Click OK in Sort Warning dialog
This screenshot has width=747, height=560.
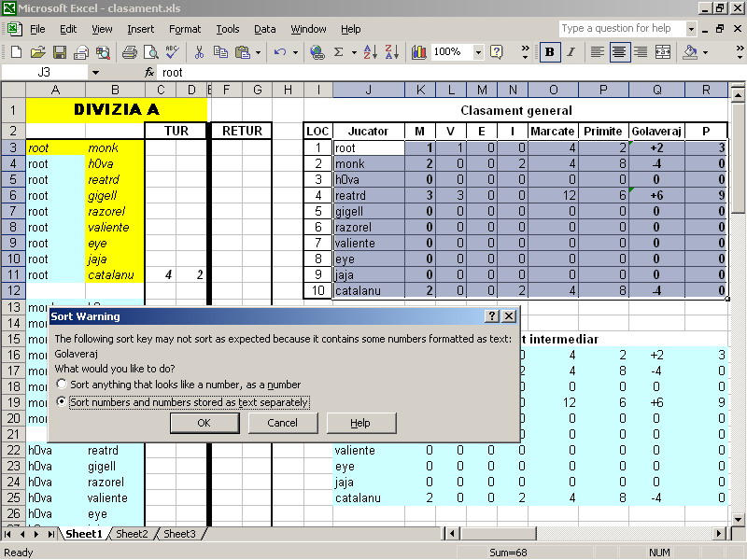(x=204, y=423)
